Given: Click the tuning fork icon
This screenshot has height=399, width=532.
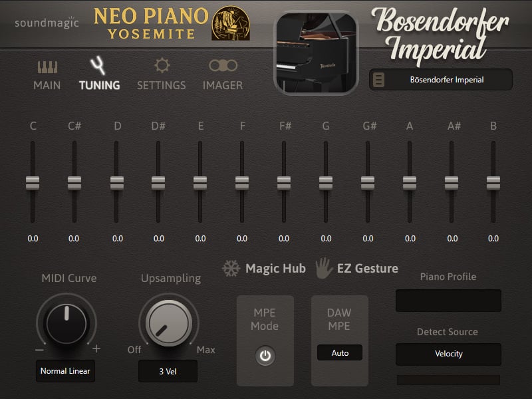Looking at the screenshot, I should pos(98,66).
